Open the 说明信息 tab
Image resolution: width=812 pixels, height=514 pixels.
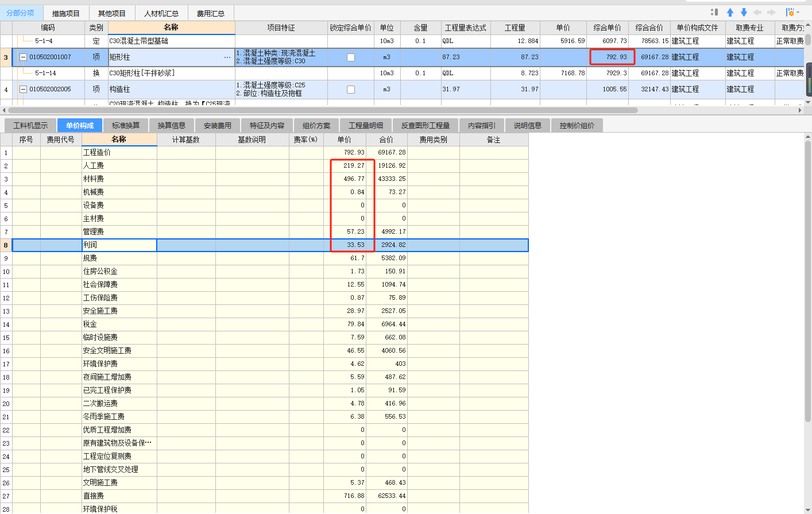pyautogui.click(x=528, y=125)
